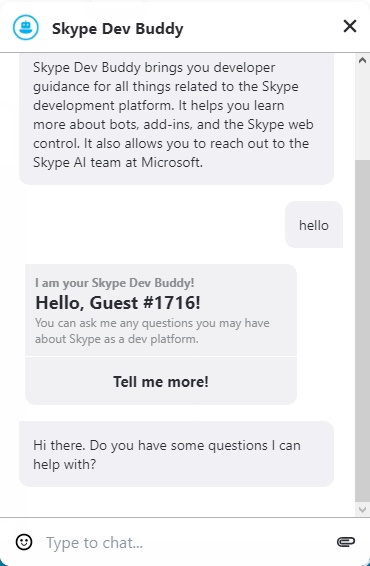Click the scrollbar up arrow
This screenshot has height=566, width=370.
tap(362, 60)
